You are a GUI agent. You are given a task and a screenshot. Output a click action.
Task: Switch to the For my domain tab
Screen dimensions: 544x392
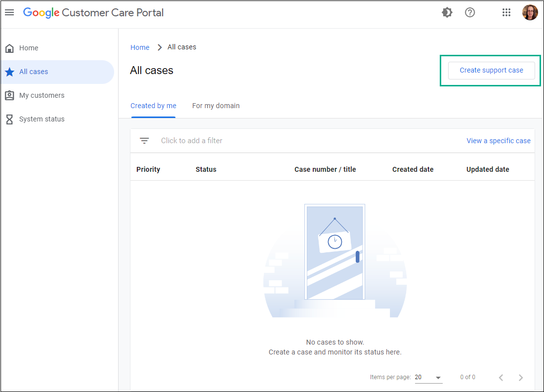tap(216, 106)
